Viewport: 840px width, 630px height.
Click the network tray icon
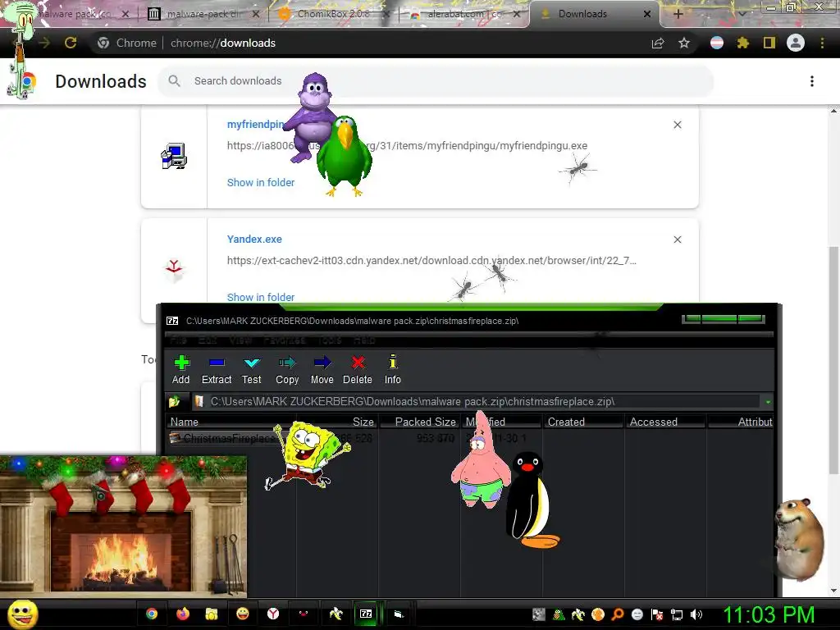(677, 614)
